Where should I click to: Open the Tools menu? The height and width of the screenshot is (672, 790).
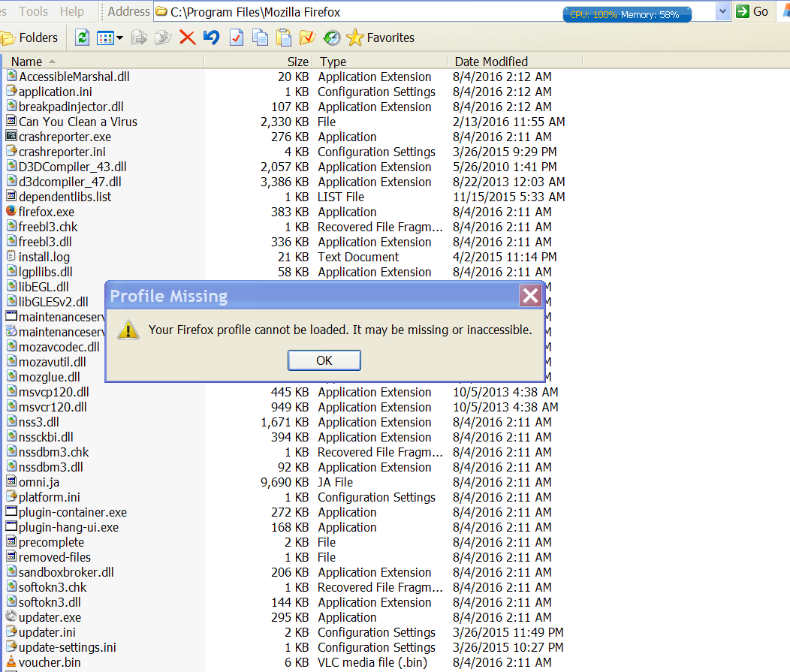[x=33, y=11]
